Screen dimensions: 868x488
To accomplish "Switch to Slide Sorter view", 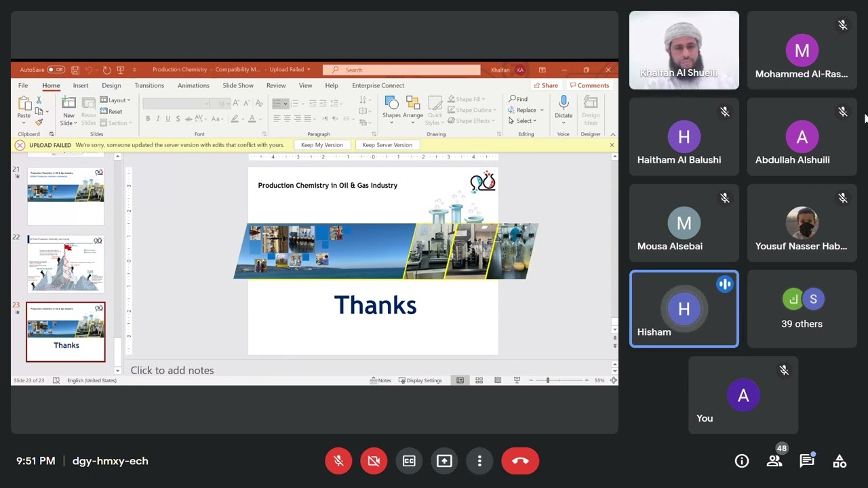I will click(x=479, y=380).
